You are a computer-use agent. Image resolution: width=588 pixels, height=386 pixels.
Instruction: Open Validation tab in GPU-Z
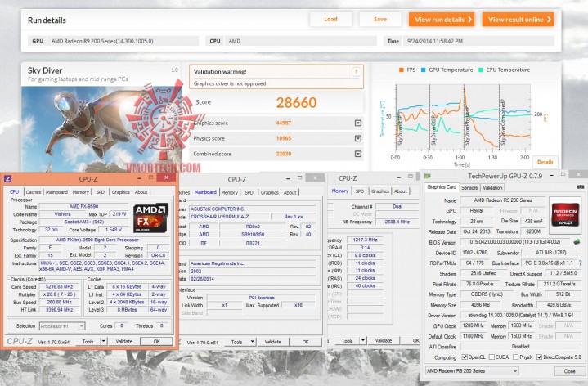coord(492,187)
